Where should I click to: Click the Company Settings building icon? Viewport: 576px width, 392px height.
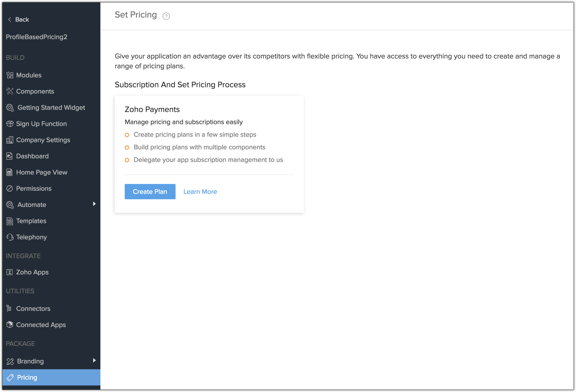tap(10, 140)
